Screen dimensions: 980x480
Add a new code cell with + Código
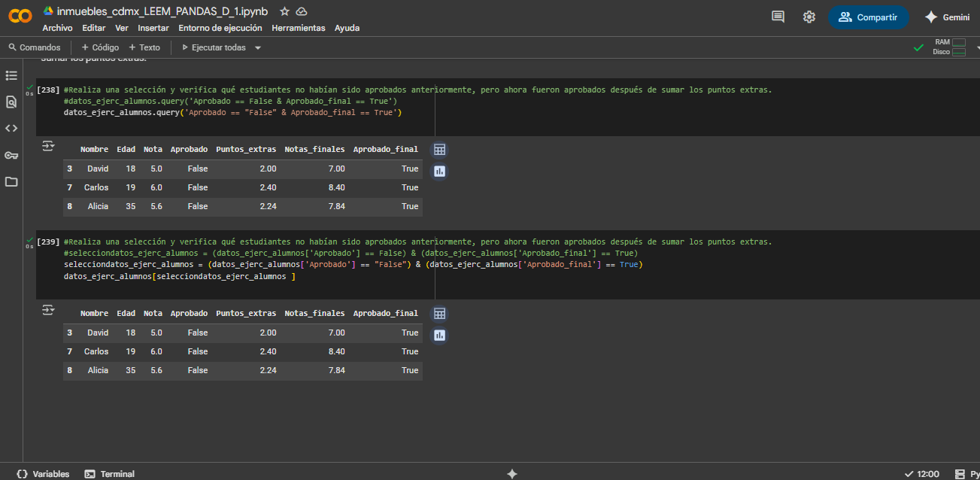coord(100,47)
